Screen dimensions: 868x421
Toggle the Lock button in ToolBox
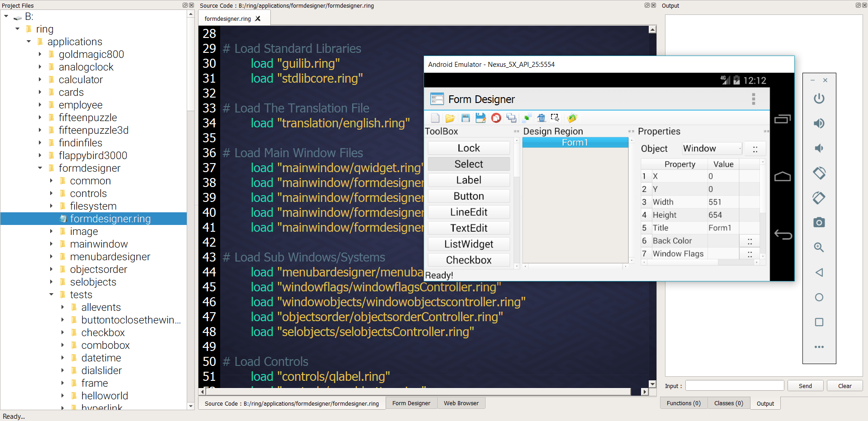(x=468, y=148)
